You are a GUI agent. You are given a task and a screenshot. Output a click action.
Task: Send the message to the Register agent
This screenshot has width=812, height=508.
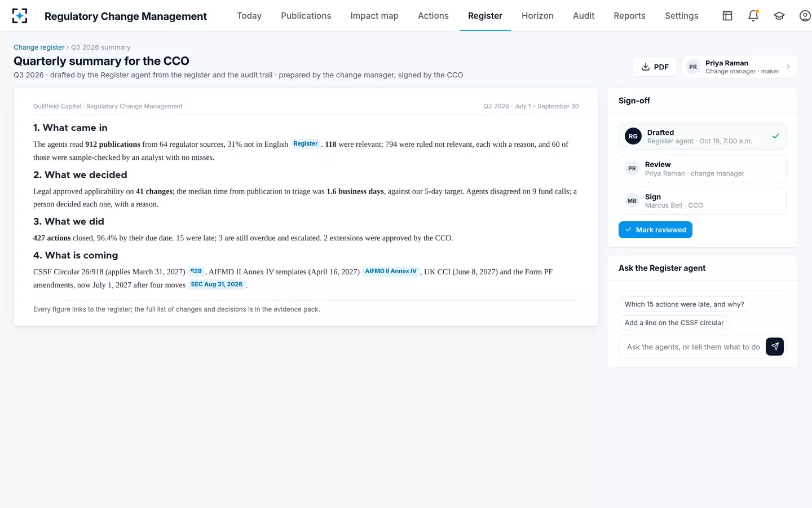click(775, 347)
